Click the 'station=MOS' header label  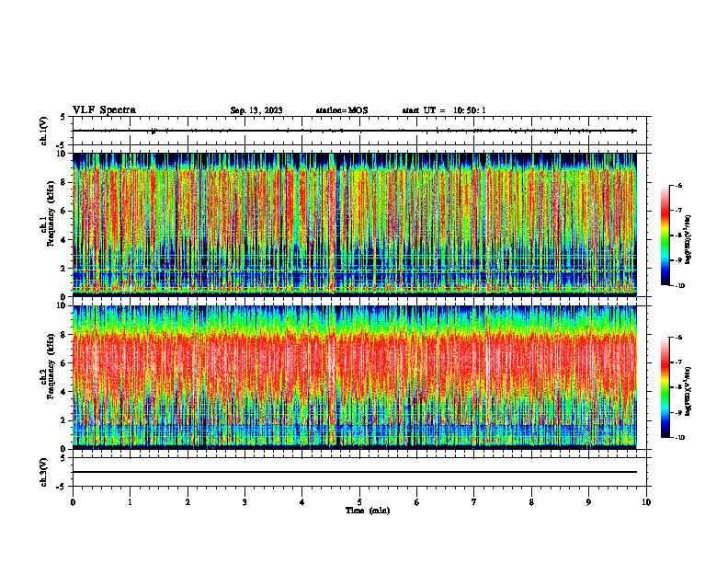point(342,110)
